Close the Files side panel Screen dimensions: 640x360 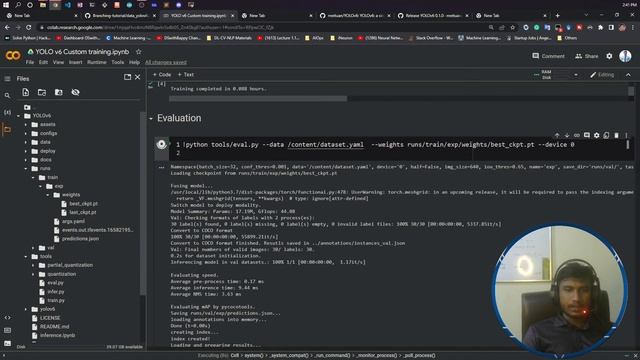tap(138, 77)
